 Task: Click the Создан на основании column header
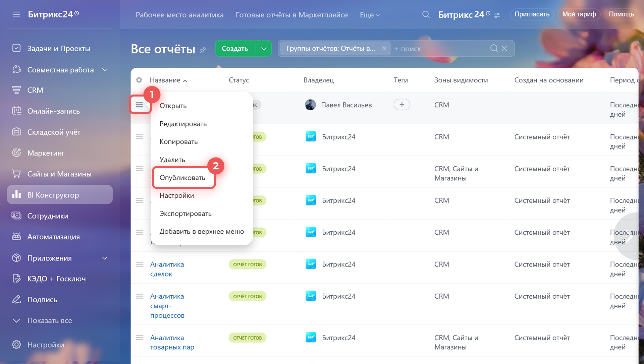[549, 80]
